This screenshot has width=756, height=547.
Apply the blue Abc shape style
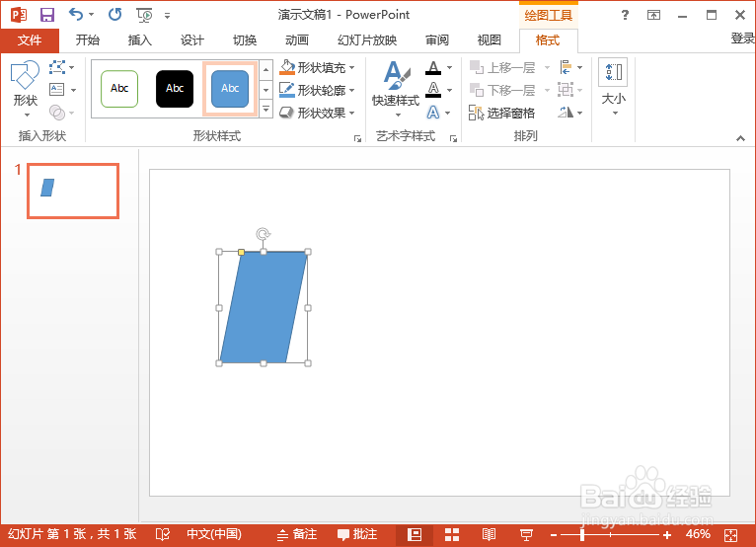click(x=230, y=89)
